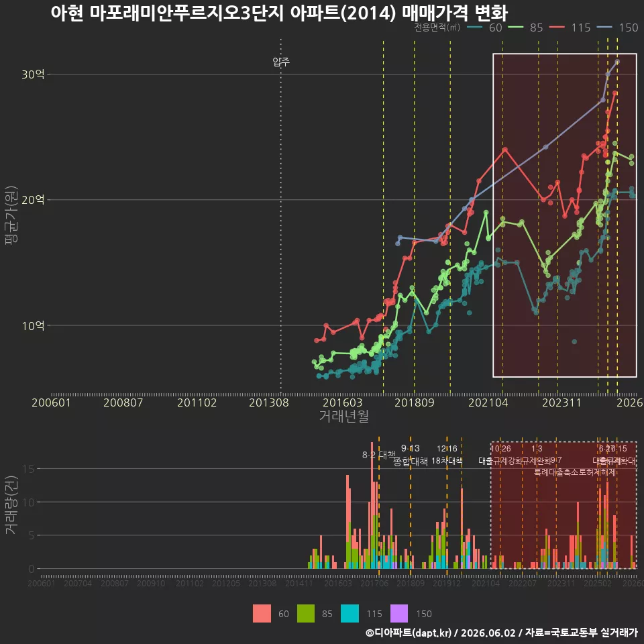Click 201706 tick on volume chart axis
Viewport: 644px width, 644px height.
(374, 583)
